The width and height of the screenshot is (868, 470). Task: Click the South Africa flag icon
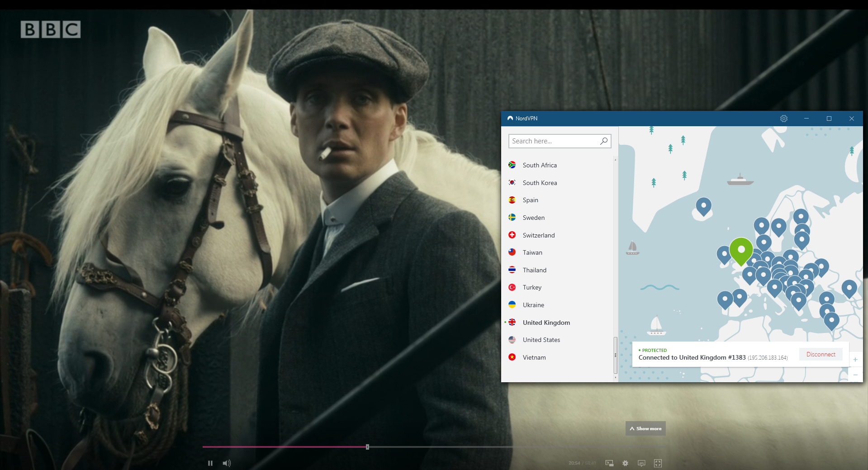(512, 165)
